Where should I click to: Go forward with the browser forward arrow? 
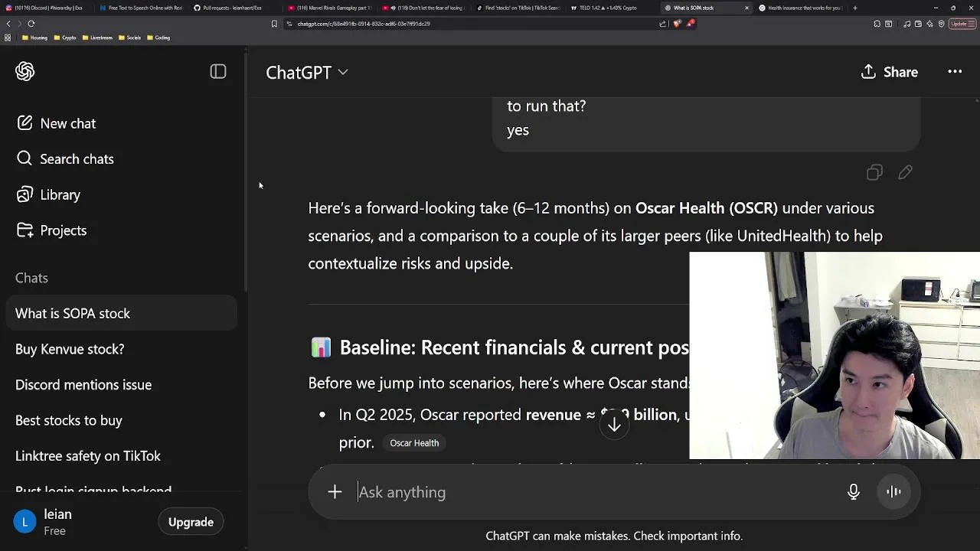point(19,24)
